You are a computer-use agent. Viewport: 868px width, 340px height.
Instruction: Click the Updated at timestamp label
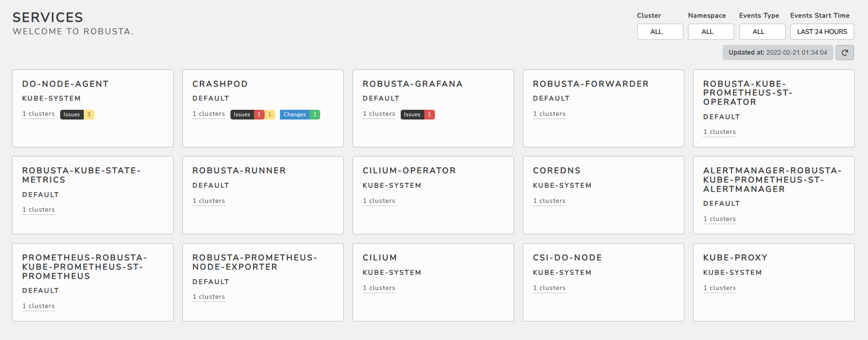coord(777,52)
